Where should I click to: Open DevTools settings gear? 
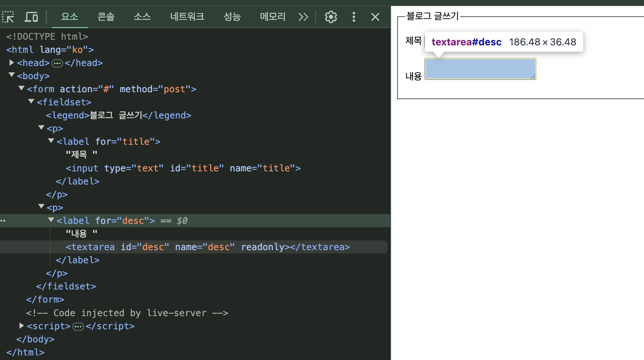tap(331, 17)
